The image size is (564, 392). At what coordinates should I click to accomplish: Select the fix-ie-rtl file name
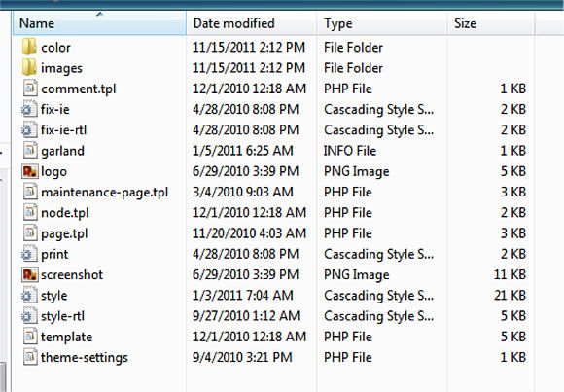click(63, 130)
